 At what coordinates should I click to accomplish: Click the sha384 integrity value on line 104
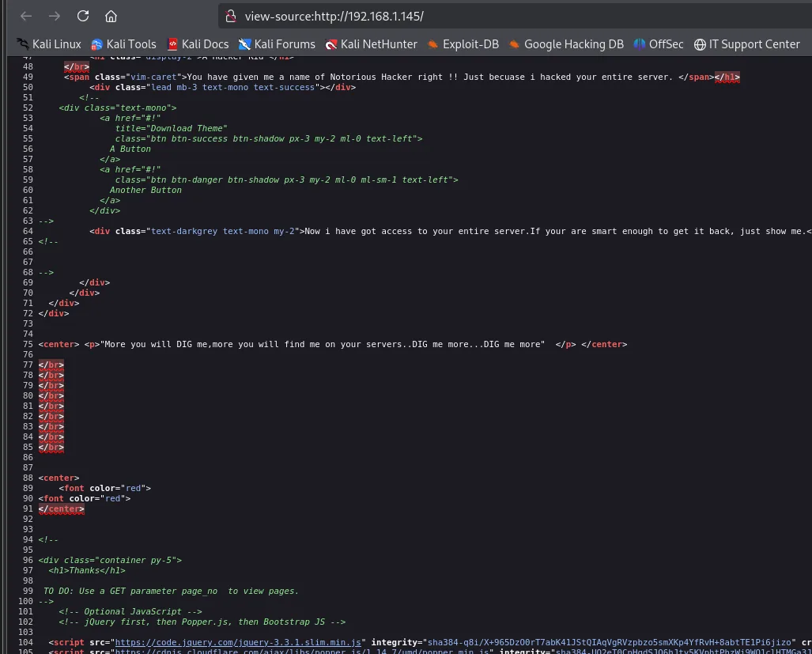pyautogui.click(x=610, y=642)
